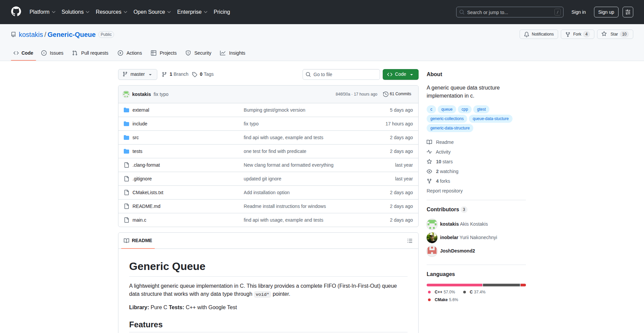Open the Pricing link
Image resolution: width=644 pixels, height=333 pixels.
pos(222,12)
